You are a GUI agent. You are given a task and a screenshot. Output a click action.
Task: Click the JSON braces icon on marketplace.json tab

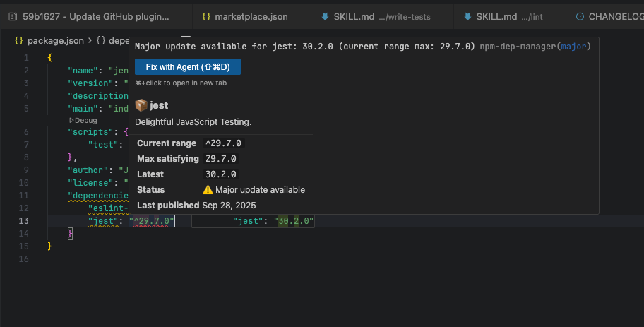click(206, 16)
